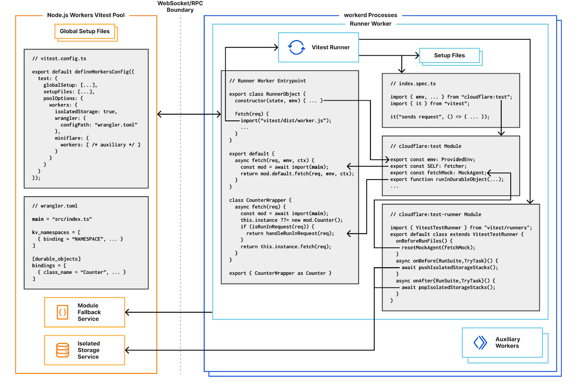577x392 pixels.
Task: Click the 'export default {' line
Action: (252, 154)
